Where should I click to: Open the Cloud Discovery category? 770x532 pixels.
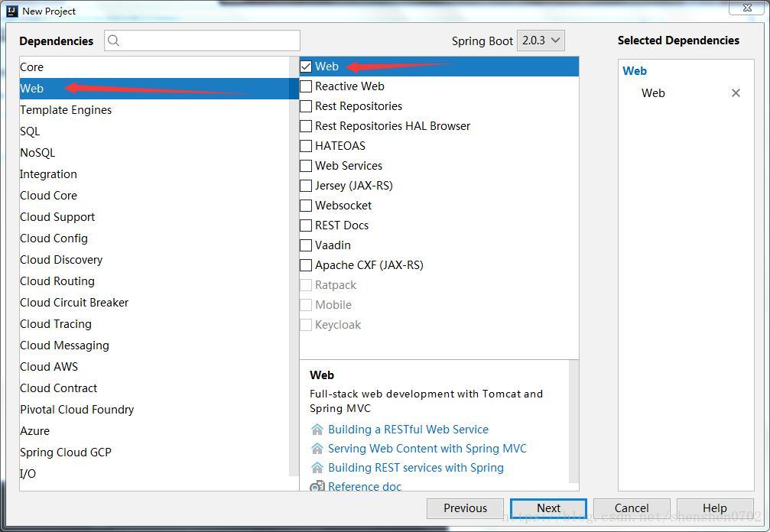[154, 260]
